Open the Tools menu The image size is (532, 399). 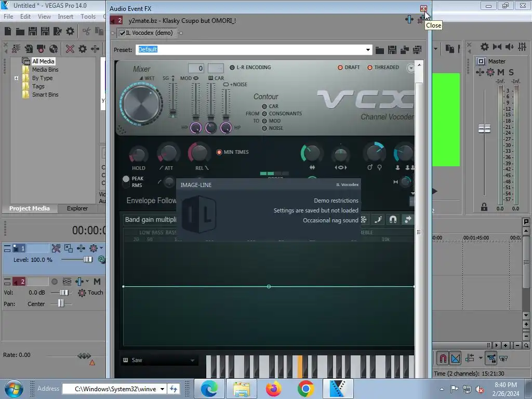point(88,16)
